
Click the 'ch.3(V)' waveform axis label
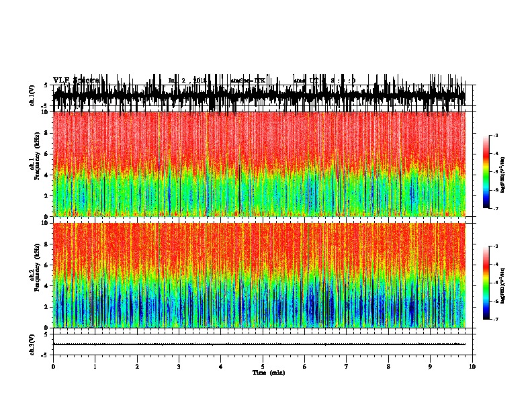click(32, 345)
